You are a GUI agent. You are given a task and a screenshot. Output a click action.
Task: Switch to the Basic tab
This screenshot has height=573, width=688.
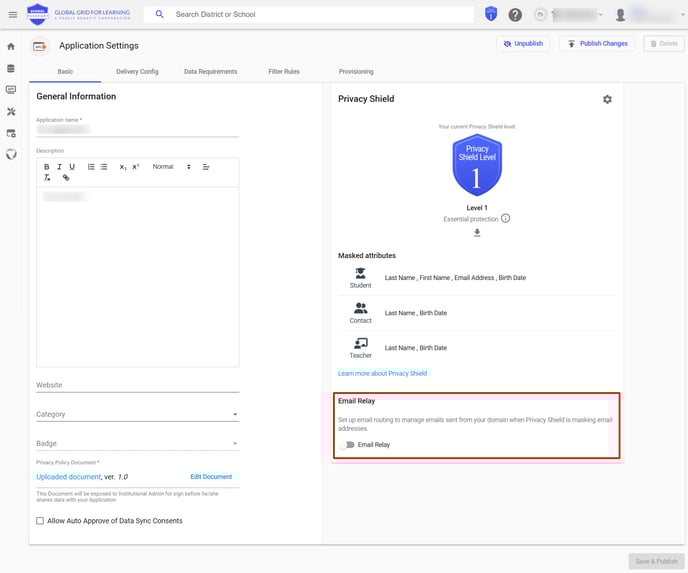click(x=65, y=72)
